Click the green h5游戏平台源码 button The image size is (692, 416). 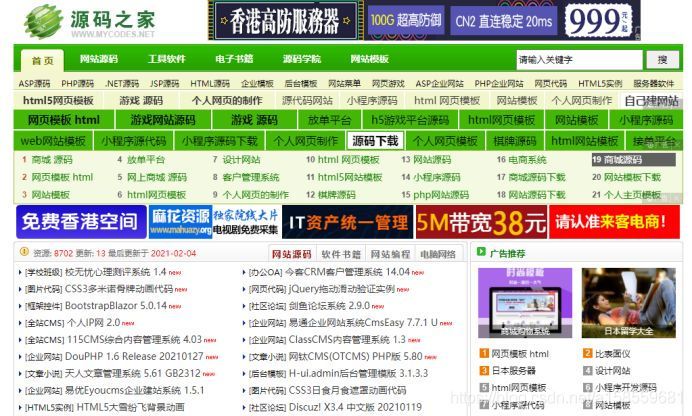tap(410, 120)
